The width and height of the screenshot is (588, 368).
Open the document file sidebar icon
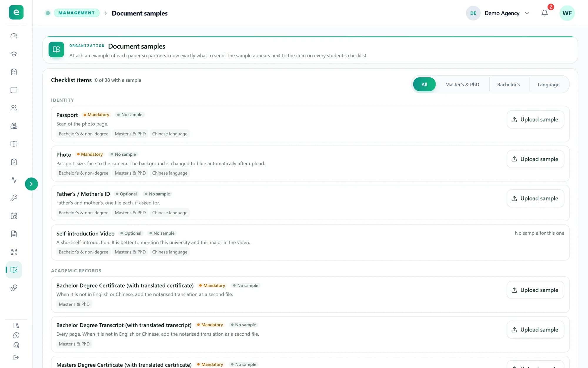(14, 234)
